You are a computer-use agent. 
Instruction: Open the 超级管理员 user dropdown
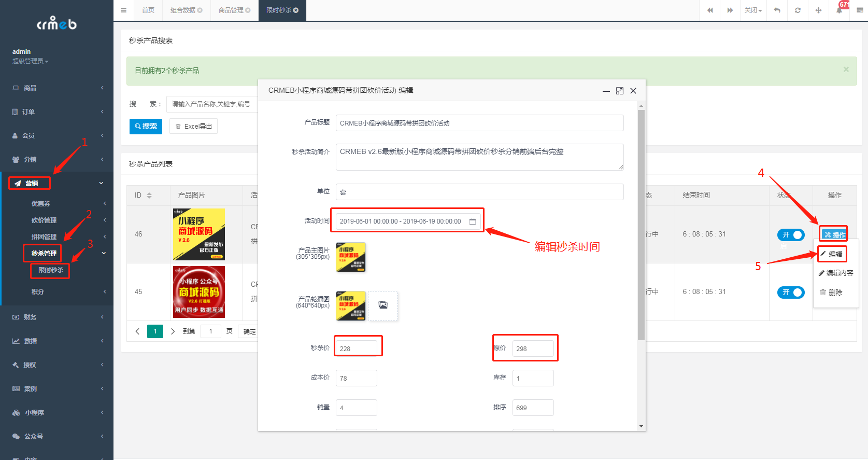(x=31, y=61)
